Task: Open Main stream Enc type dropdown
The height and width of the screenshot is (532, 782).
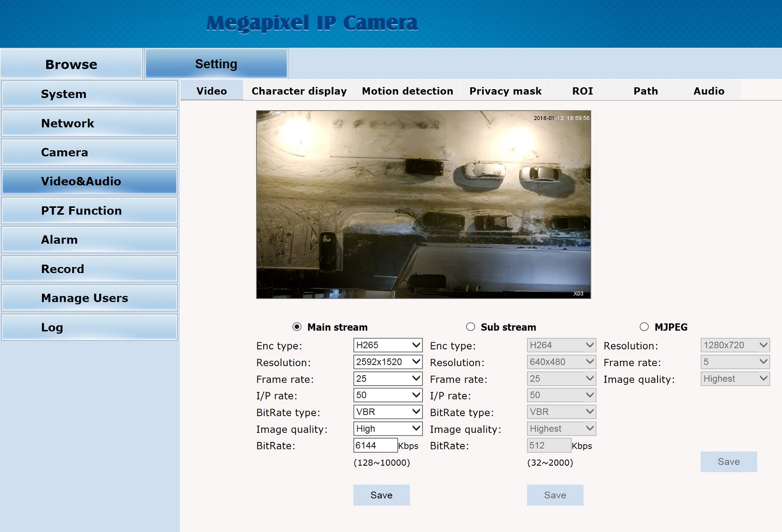Action: point(388,345)
